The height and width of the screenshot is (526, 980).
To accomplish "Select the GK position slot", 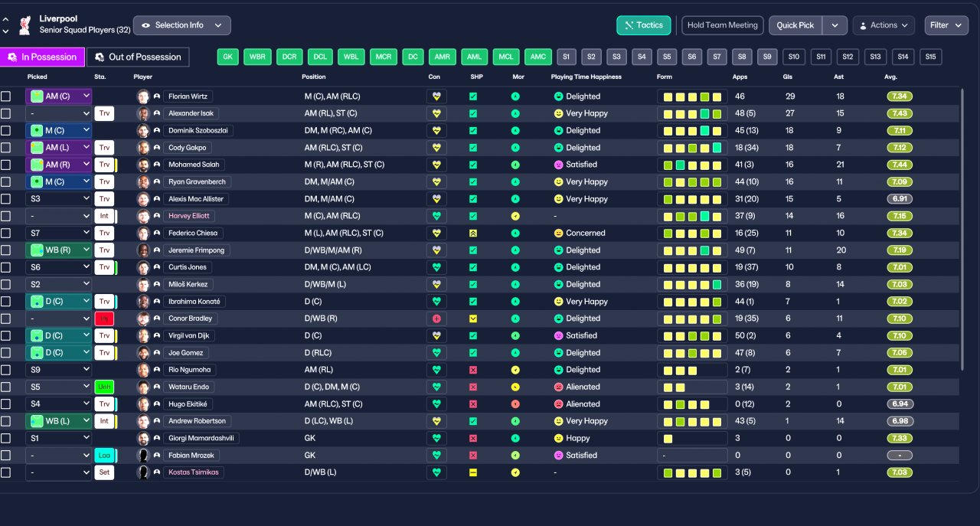I will (228, 57).
